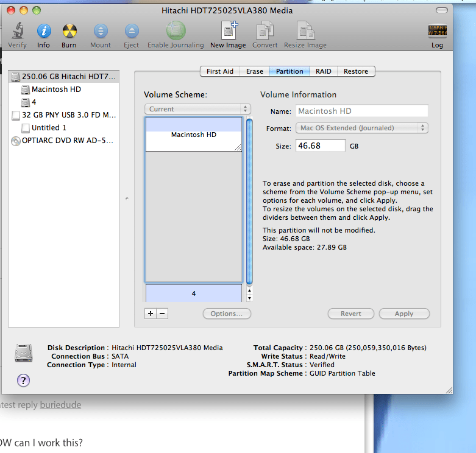Select the Partition tab
This screenshot has height=453, width=476.
290,71
